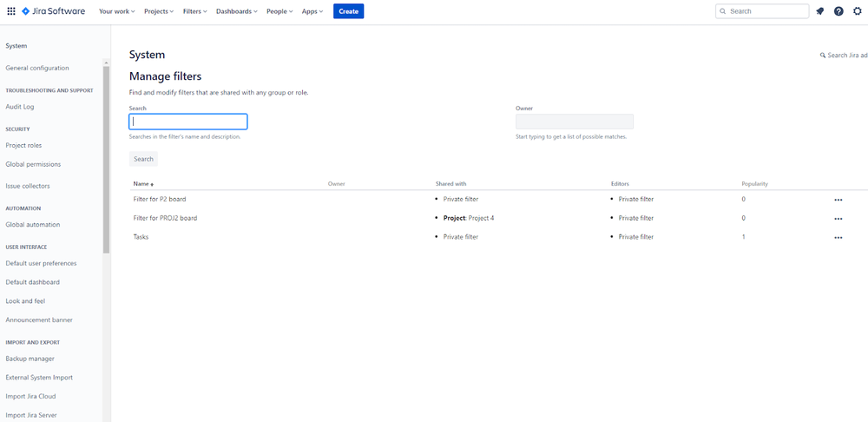Open Issue collectors in sidebar
Image resolution: width=868 pixels, height=422 pixels.
(x=28, y=186)
